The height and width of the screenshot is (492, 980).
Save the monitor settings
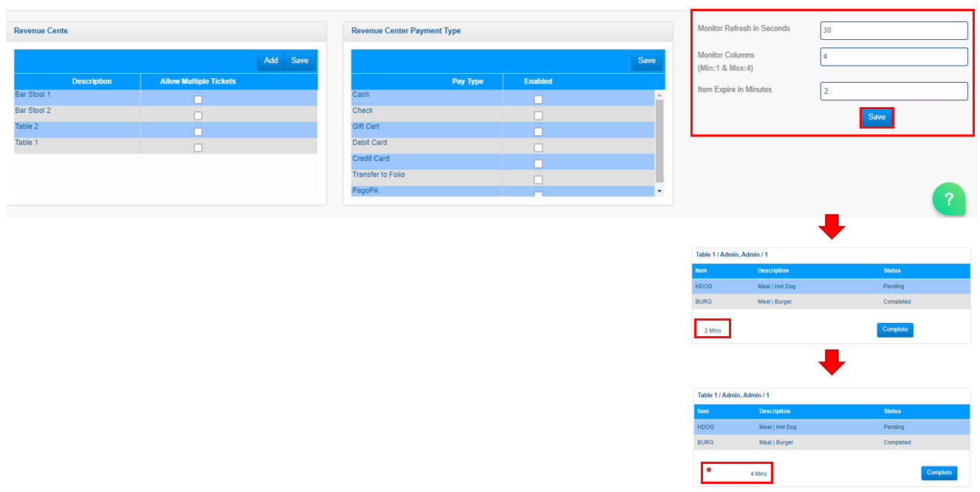[877, 117]
